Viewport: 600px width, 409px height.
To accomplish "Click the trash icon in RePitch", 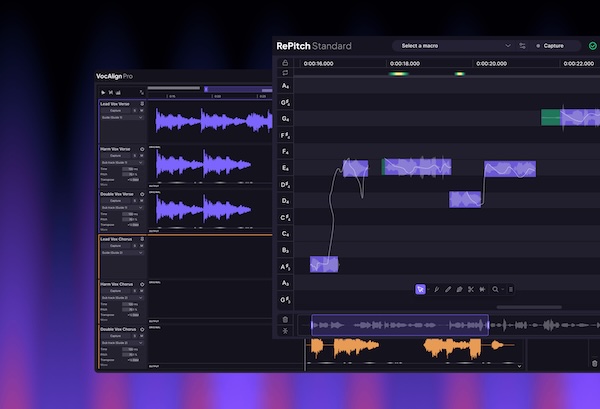I will (x=285, y=319).
